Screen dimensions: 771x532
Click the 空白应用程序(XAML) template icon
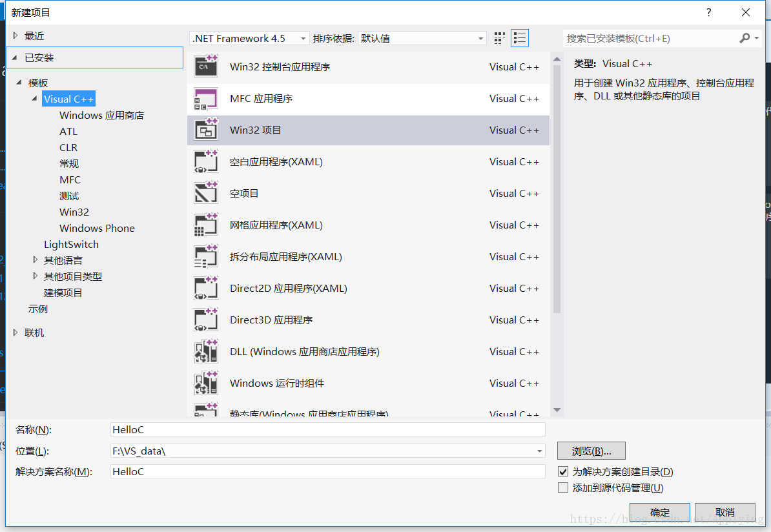[x=206, y=162]
